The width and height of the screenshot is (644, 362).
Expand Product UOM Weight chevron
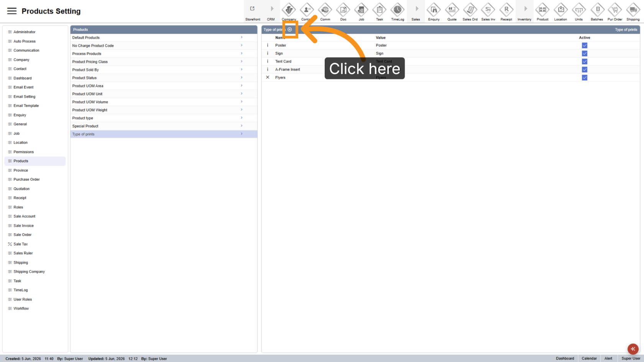(242, 110)
